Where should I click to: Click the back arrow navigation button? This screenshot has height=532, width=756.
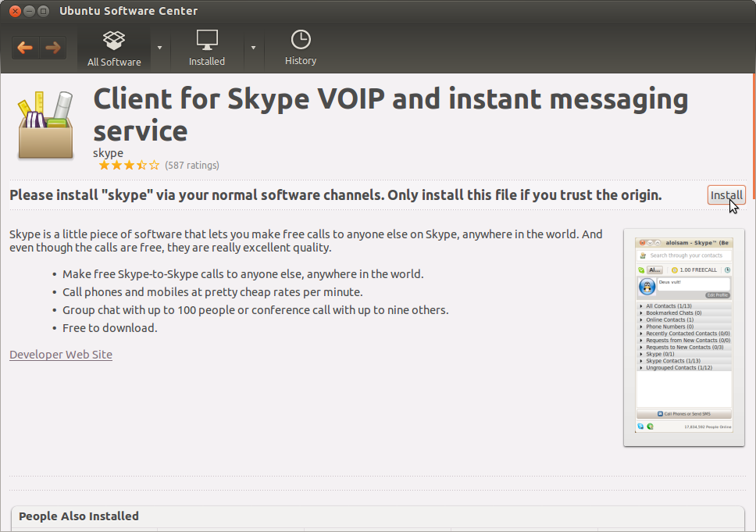[x=25, y=48]
